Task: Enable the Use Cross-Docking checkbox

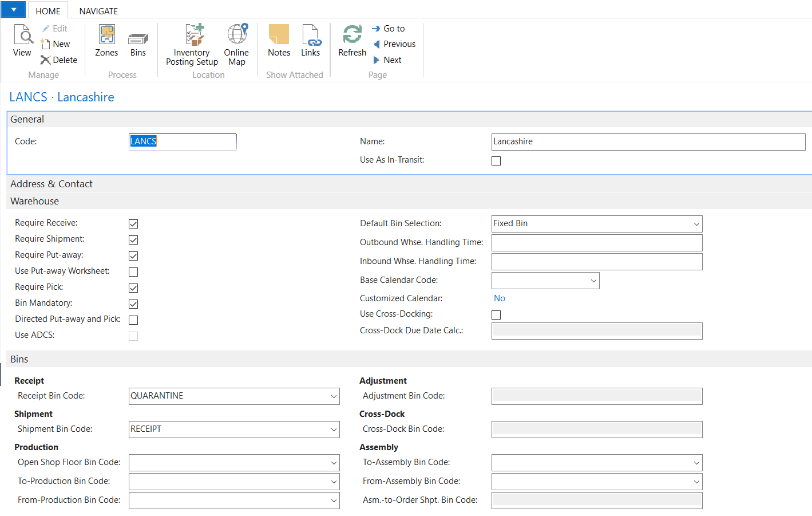Action: pos(496,315)
